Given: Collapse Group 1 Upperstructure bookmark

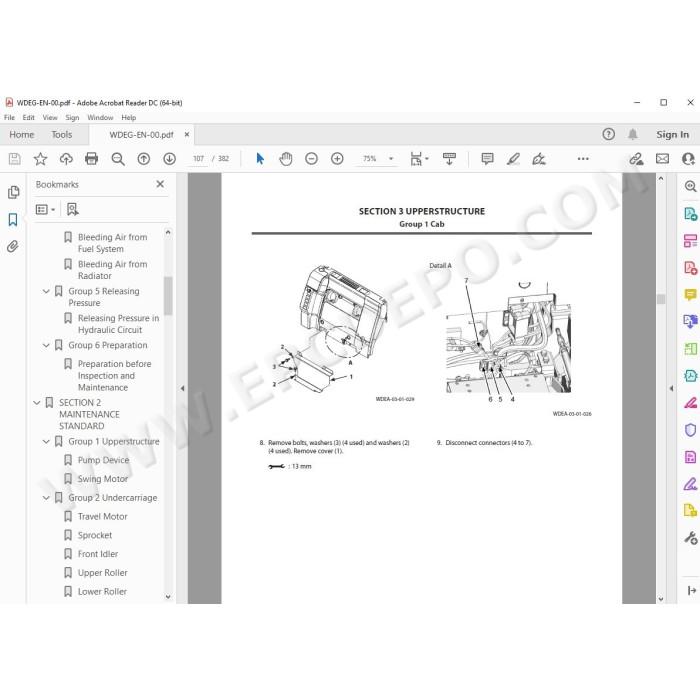Looking at the screenshot, I should coord(46,442).
